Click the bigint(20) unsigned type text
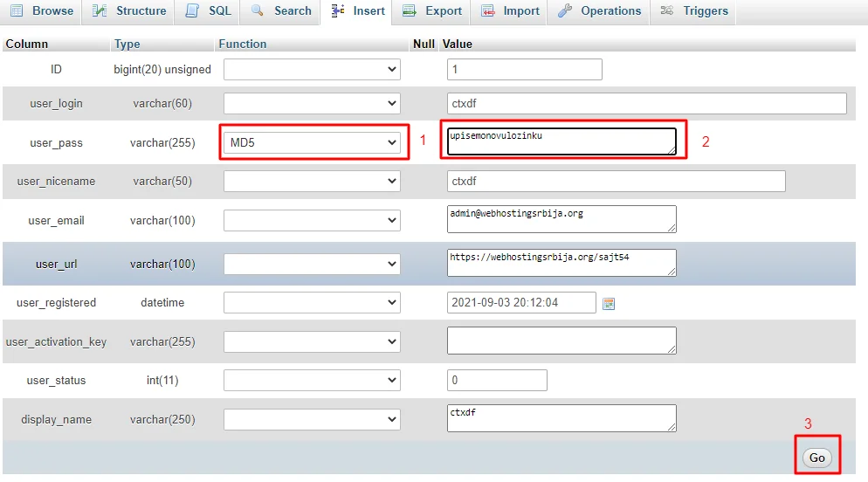 tap(162, 70)
